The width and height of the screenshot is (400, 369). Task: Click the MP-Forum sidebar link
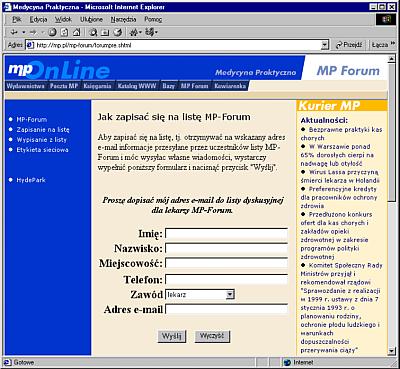point(32,119)
